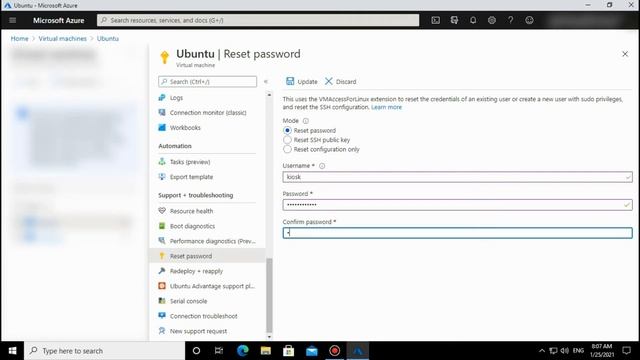Launch Cloud Shell from top bar
The image size is (640, 360).
click(x=436, y=20)
